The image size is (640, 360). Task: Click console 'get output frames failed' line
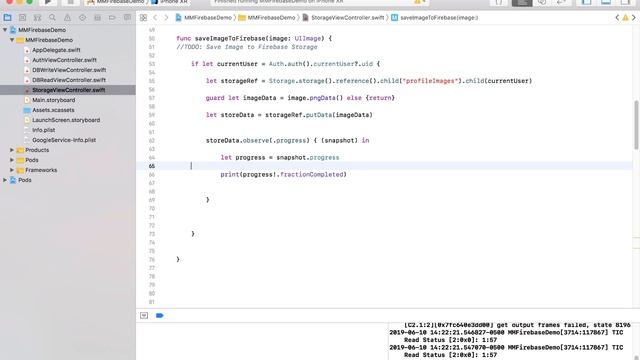[517, 325]
